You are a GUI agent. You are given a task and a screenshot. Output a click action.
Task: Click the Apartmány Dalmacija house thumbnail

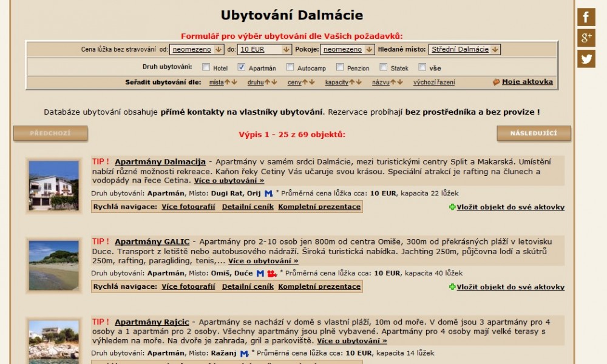click(53, 184)
